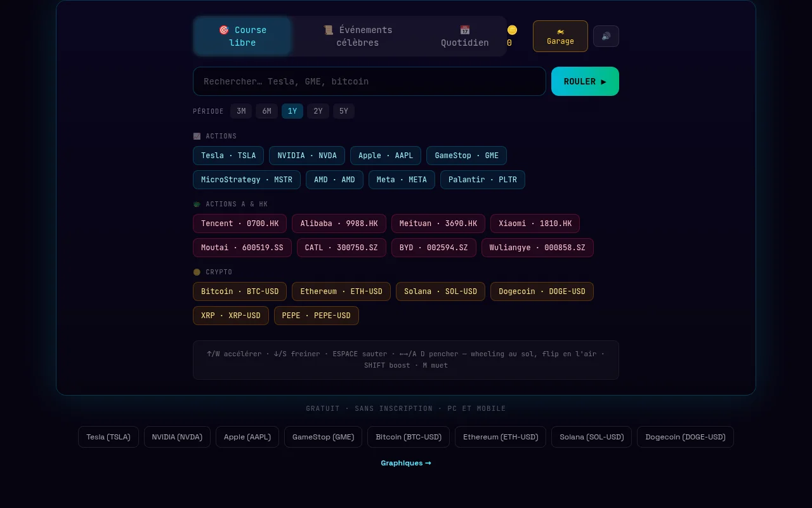The height and width of the screenshot is (508, 812).
Task: Choose Alibaba · 9988.HK chip
Action: [339, 224]
